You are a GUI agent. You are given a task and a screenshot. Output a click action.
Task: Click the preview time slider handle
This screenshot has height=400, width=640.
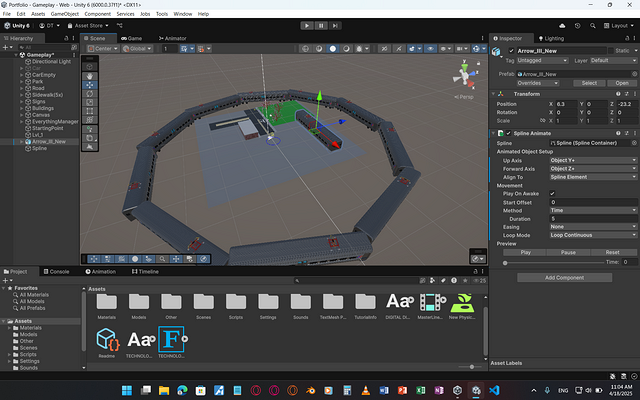[x=505, y=263]
